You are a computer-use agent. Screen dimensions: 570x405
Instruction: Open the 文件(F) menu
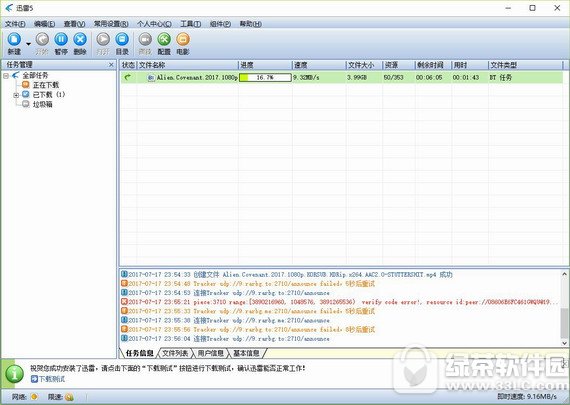coord(15,24)
